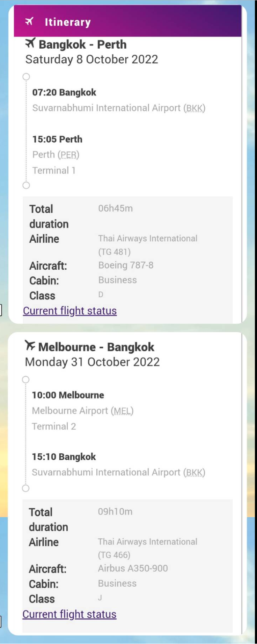Click the Melbourne - Bangkok flight heading
This screenshot has height=644, width=257.
[96, 347]
